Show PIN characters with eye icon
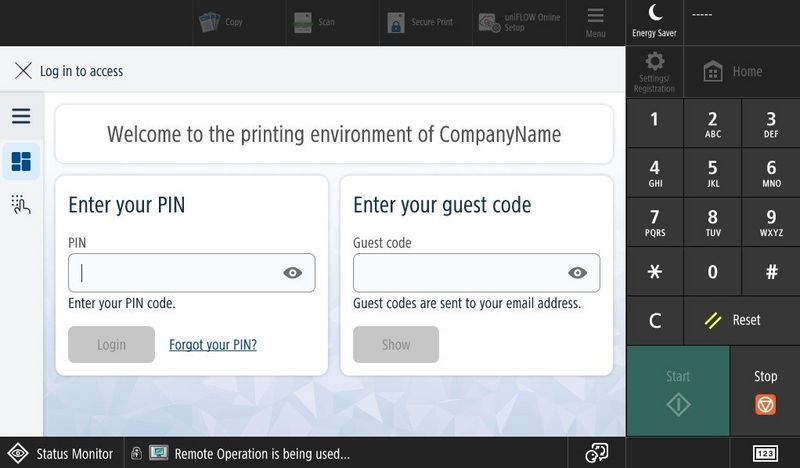 tap(292, 273)
